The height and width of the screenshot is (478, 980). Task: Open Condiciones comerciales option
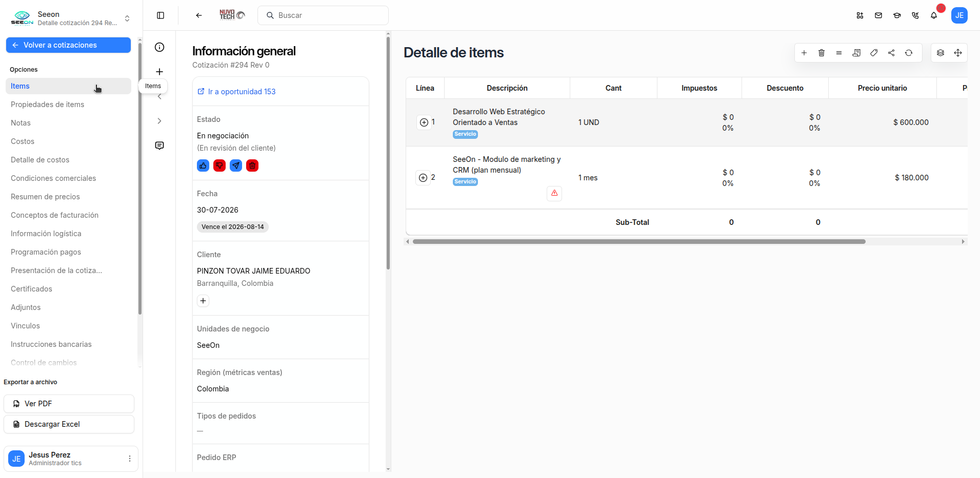click(68, 178)
